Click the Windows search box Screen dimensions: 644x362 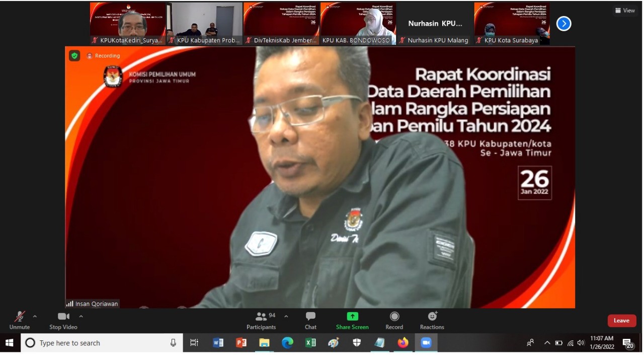101,343
